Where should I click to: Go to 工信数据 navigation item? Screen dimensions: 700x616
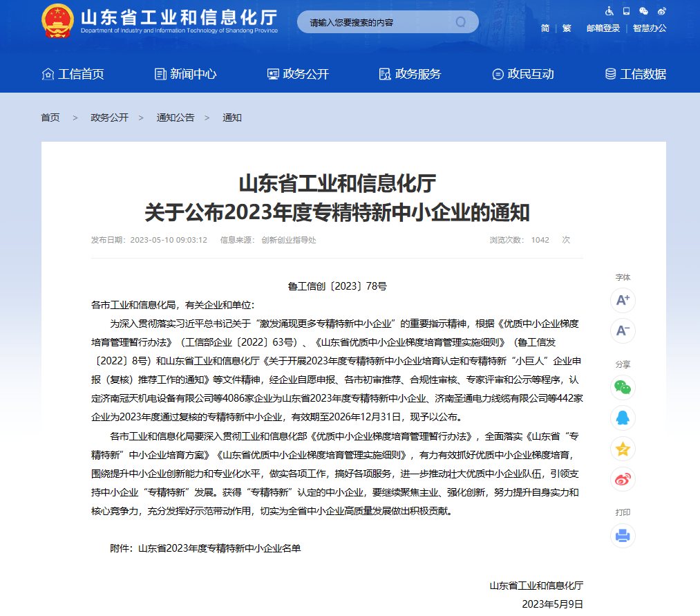[635, 74]
